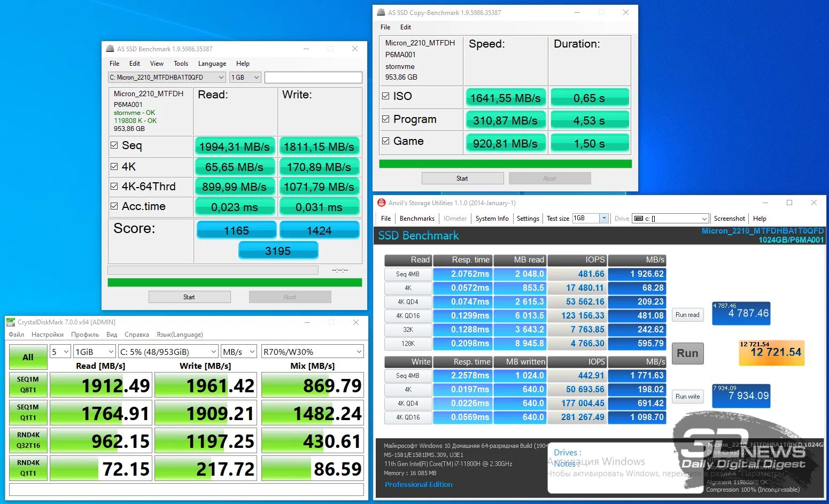Close the CrystalDiskMark window

pyautogui.click(x=355, y=322)
